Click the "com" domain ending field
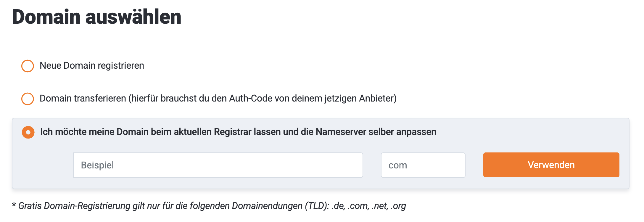 coord(423,165)
